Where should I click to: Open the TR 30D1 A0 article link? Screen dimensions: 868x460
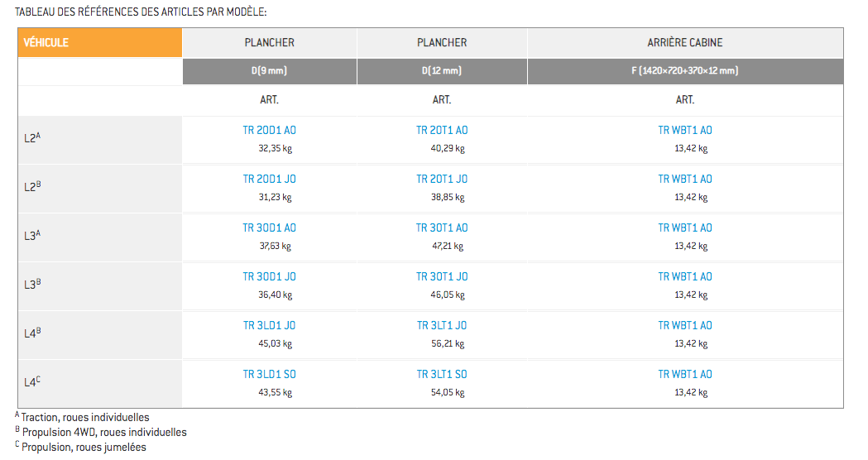point(270,228)
